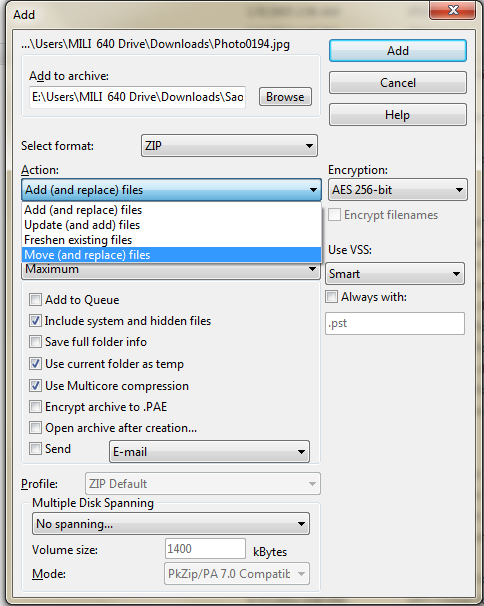This screenshot has height=606, width=484.
Task: Open the Help button
Action: click(398, 114)
